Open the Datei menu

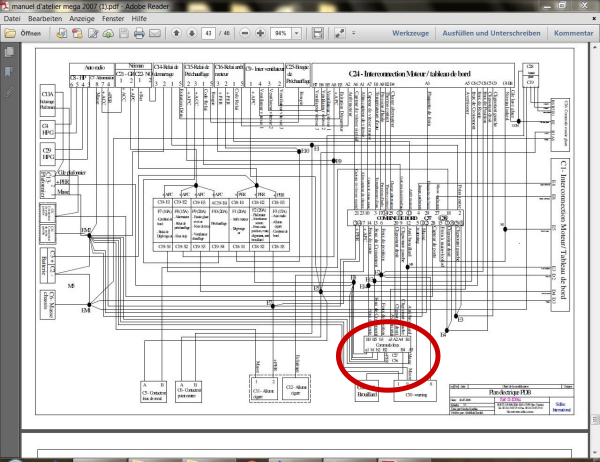click(x=13, y=18)
